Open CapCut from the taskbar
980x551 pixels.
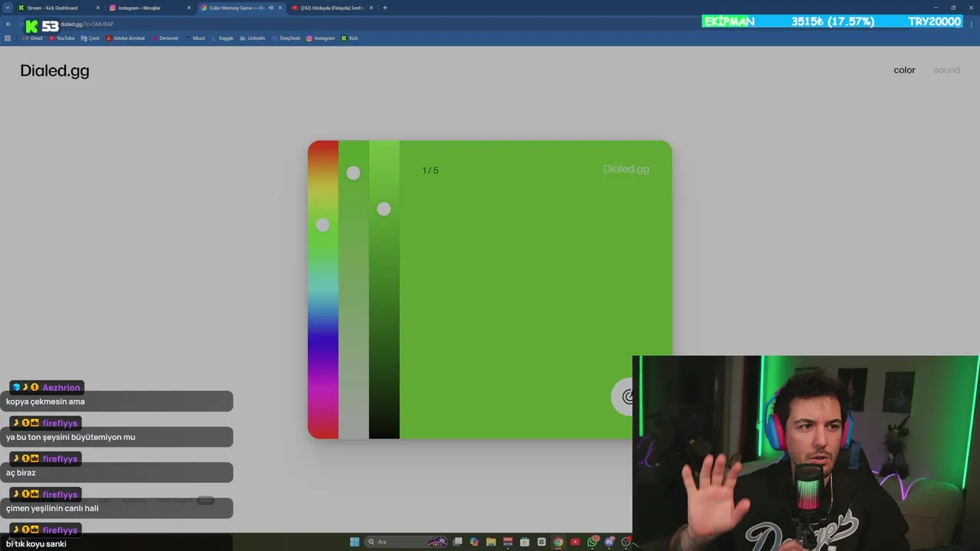[x=541, y=542]
